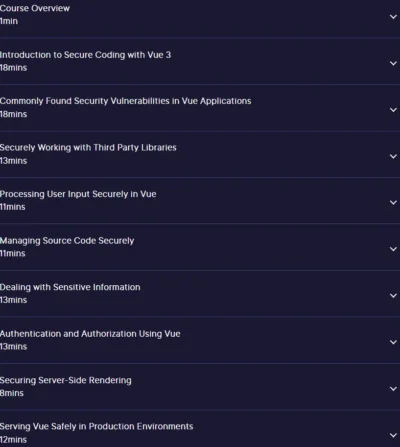Expand chevron for Authentication and Authorization

[393, 342]
